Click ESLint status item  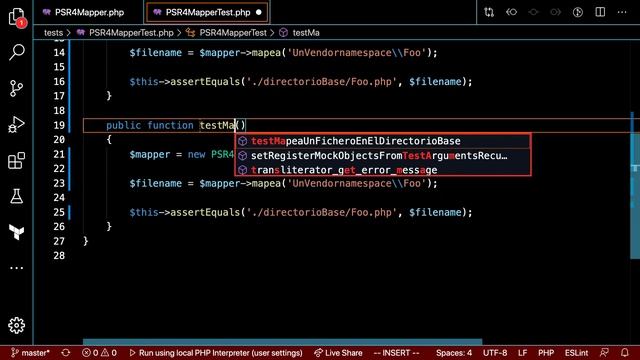(576, 353)
